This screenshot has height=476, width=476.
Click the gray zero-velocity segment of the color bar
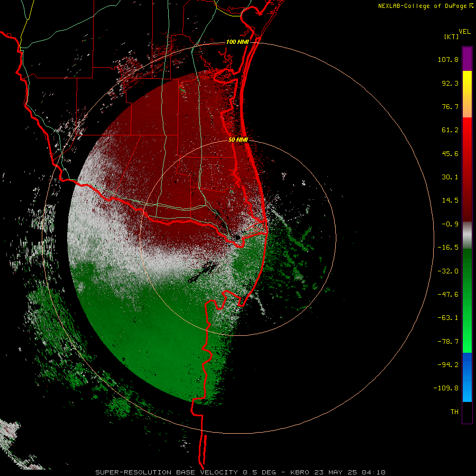click(467, 235)
